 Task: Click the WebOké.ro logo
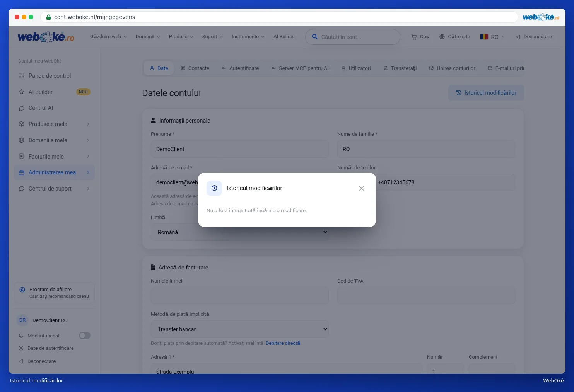(46, 37)
